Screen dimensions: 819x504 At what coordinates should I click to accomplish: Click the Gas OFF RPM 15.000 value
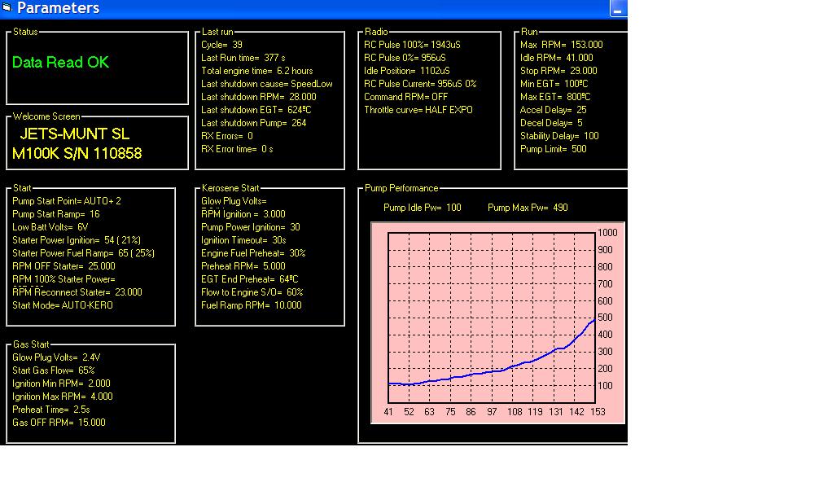point(59,423)
